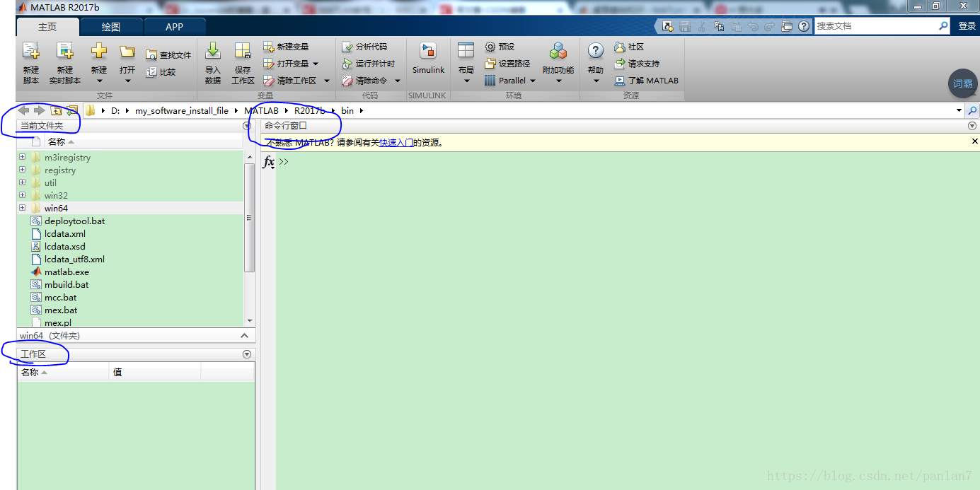
Task: Select matlab.exe in the file list
Action: (67, 272)
